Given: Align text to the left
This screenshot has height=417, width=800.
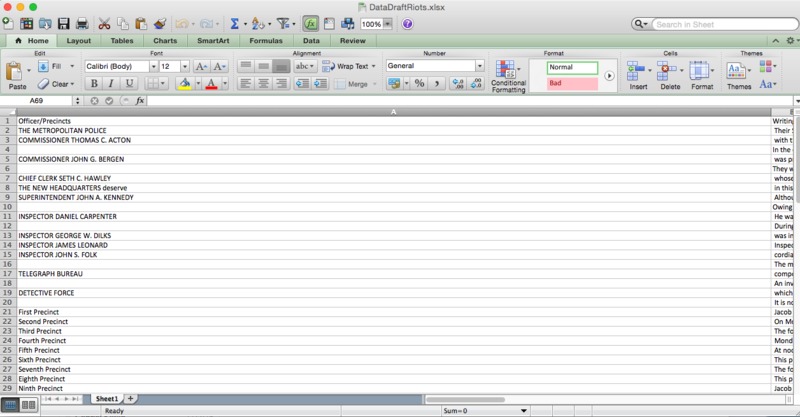Looking at the screenshot, I should coord(245,83).
